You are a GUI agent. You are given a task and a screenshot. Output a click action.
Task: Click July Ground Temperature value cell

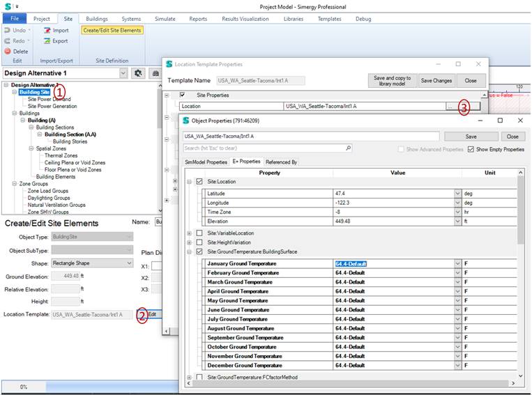393,319
